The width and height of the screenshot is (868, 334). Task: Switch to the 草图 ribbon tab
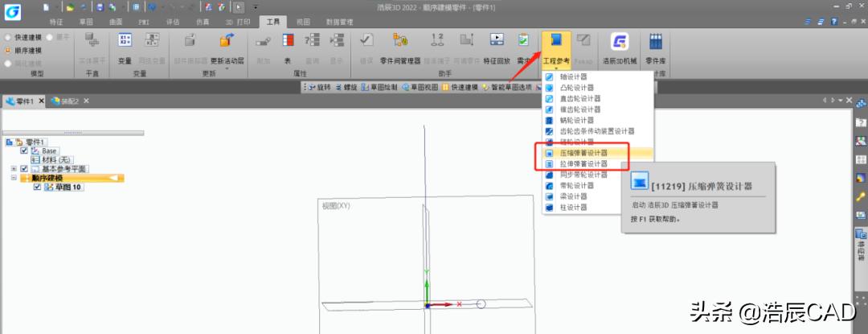86,23
